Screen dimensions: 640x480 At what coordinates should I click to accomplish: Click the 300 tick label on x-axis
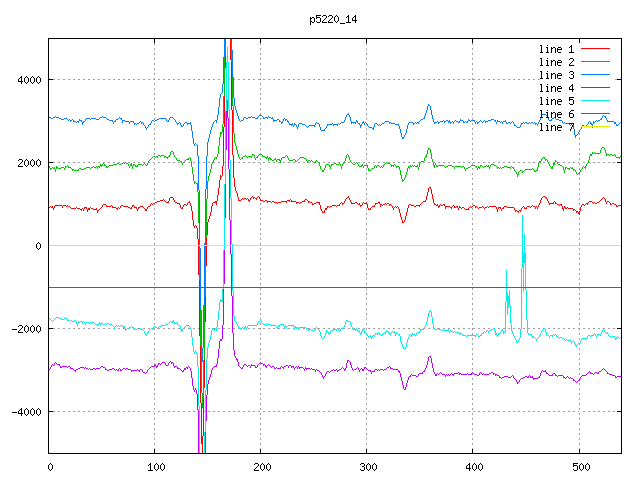point(367,466)
